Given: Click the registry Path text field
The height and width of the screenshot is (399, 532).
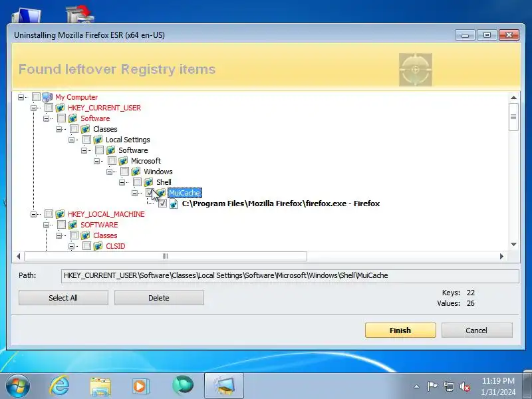Looking at the screenshot, I should (x=290, y=276).
